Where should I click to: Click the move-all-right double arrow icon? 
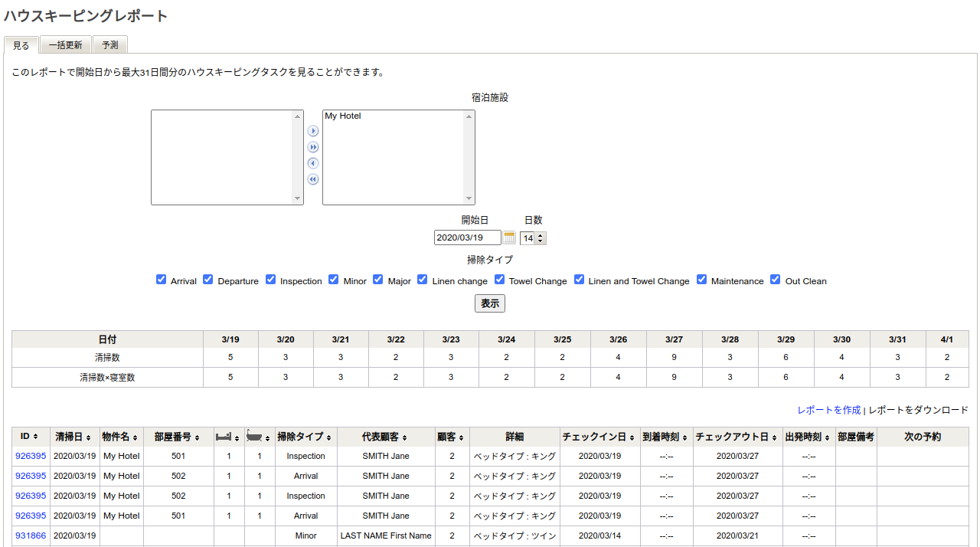click(312, 147)
